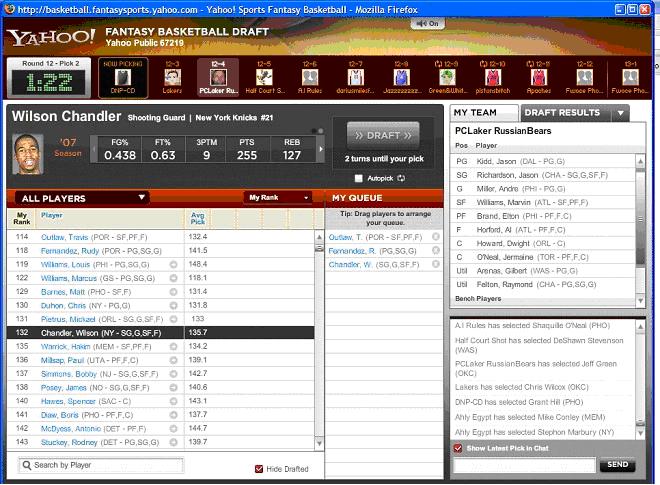Click the DNP-CD now picking avatar
The image size is (660, 485).
(123, 77)
